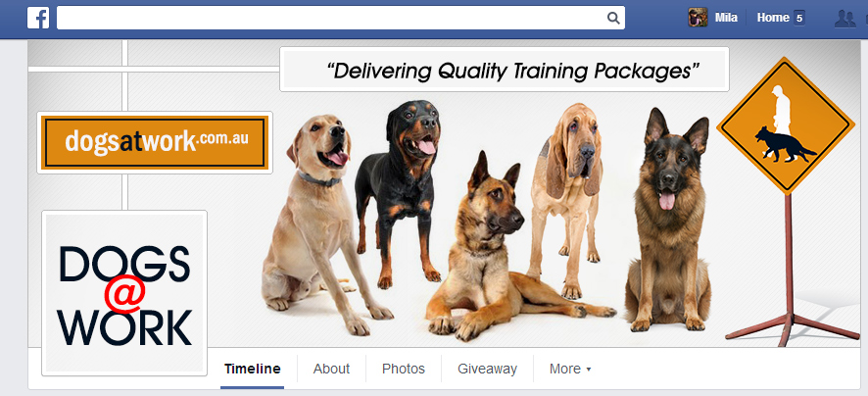Switch to the Timeline tab
Viewport: 868px width, 396px height.
[253, 369]
